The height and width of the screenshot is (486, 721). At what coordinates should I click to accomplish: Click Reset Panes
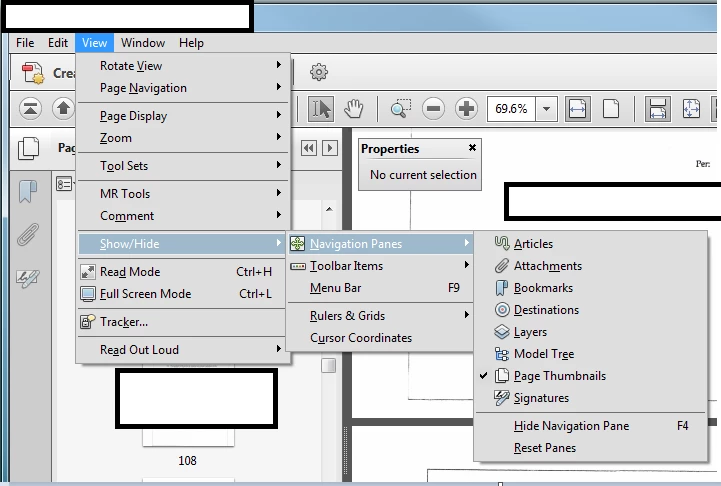pyautogui.click(x=590, y=448)
